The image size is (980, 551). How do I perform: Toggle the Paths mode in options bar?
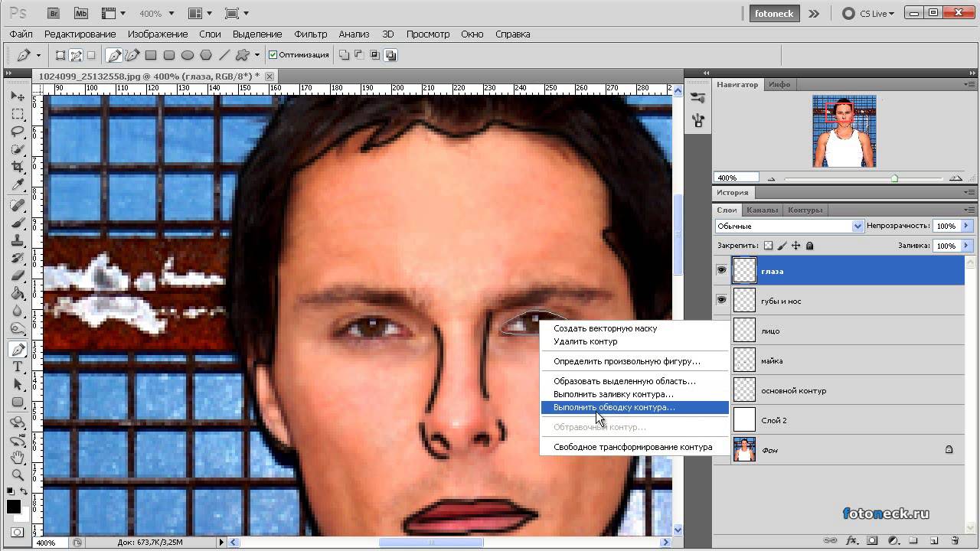[x=76, y=55]
